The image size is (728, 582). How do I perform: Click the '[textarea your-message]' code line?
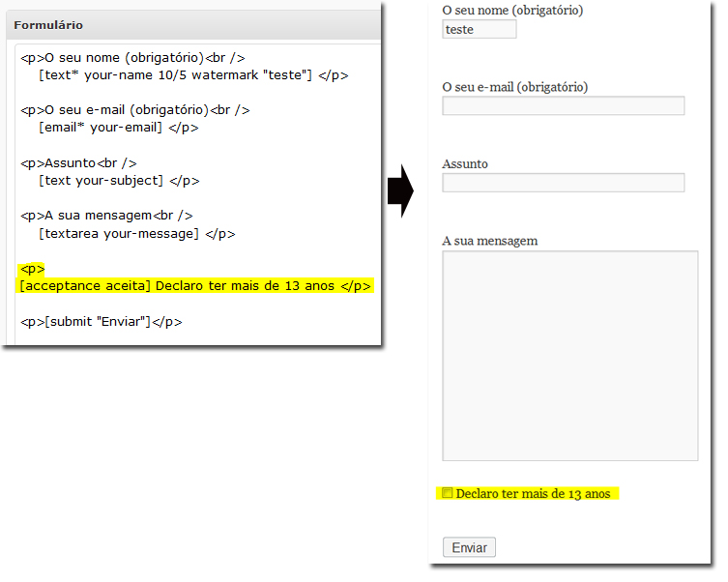(x=137, y=233)
